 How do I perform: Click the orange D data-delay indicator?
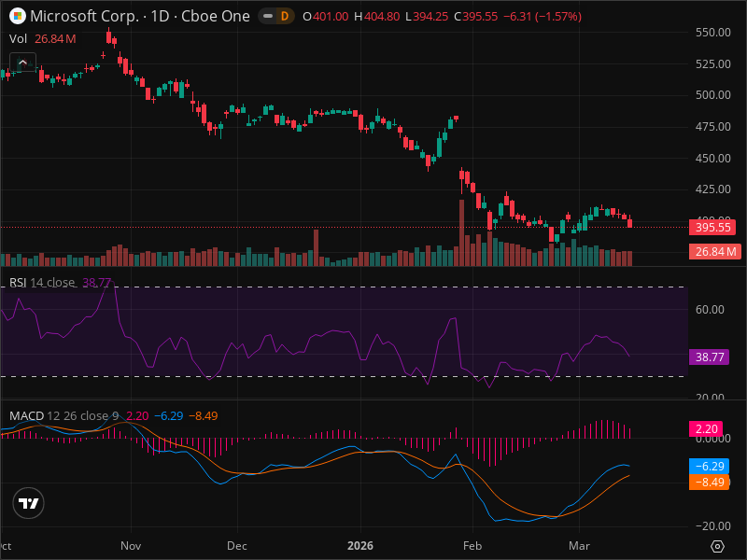pos(285,16)
